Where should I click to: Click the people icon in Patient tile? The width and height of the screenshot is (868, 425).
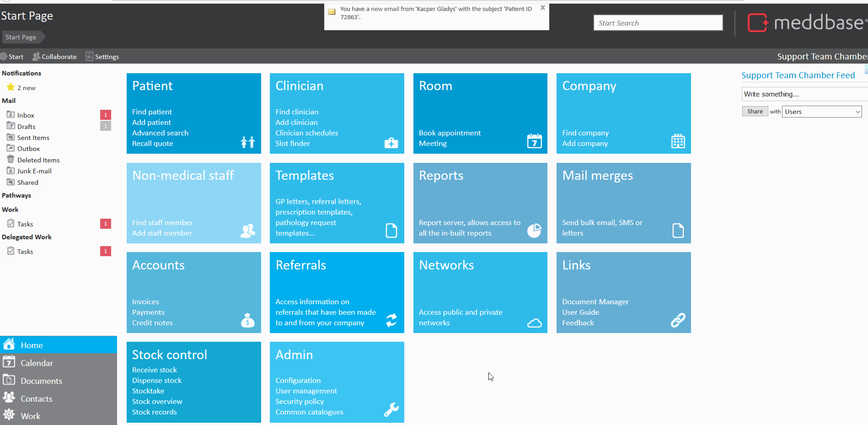247,142
